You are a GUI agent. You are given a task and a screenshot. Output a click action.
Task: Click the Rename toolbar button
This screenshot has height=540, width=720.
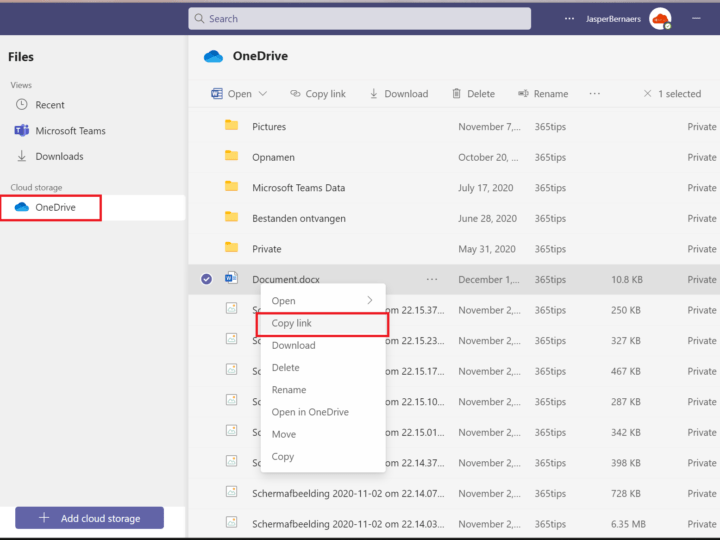point(543,94)
